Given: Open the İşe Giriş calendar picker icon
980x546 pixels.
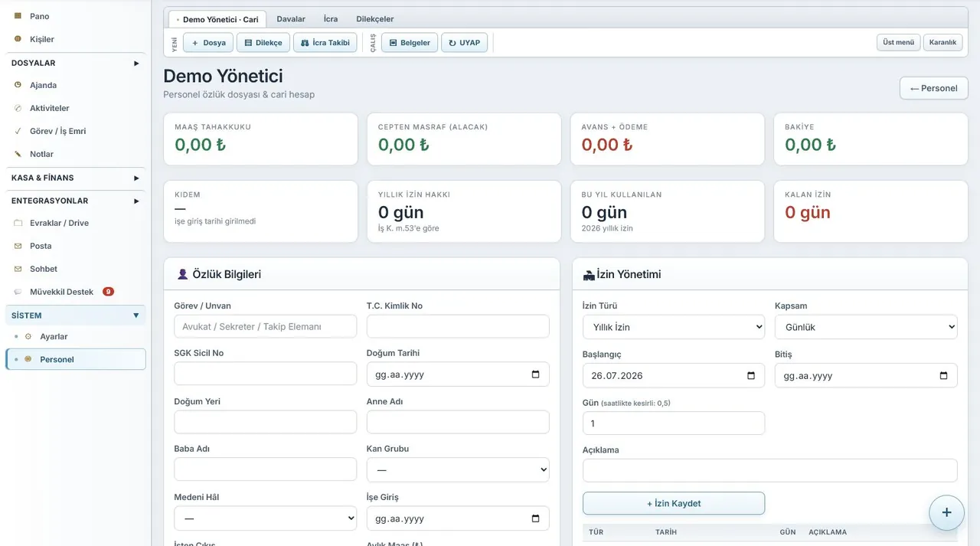Looking at the screenshot, I should coord(535,518).
